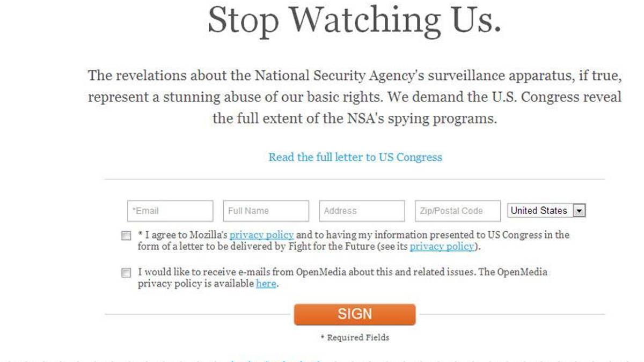The width and height of the screenshot is (644, 362).
Task: Click the country dropdown arrow button
Action: 579,211
